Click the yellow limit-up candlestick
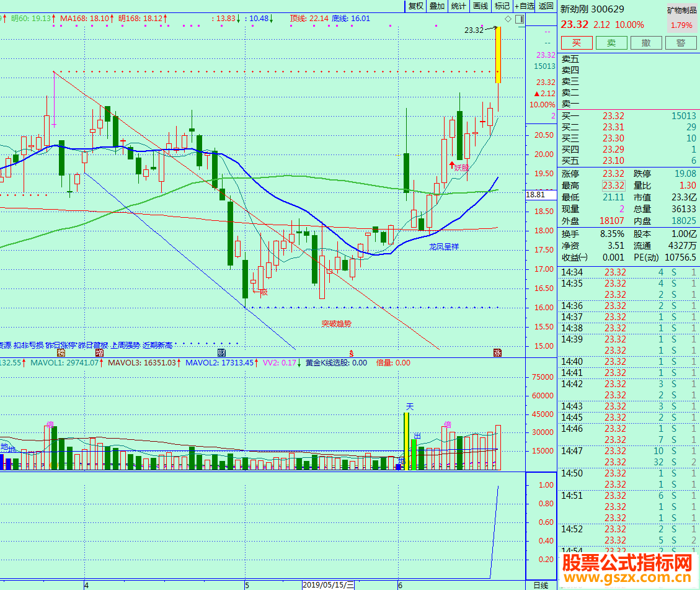 pyautogui.click(x=498, y=55)
